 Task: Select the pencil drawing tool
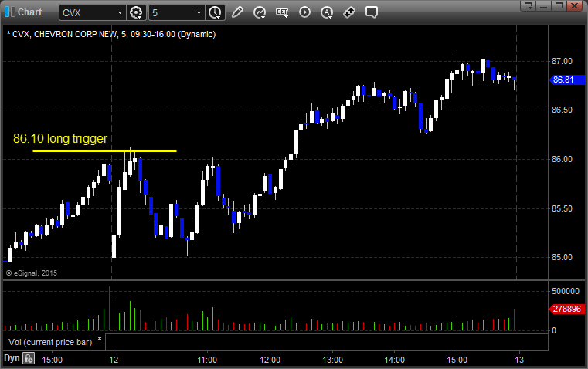pos(237,12)
